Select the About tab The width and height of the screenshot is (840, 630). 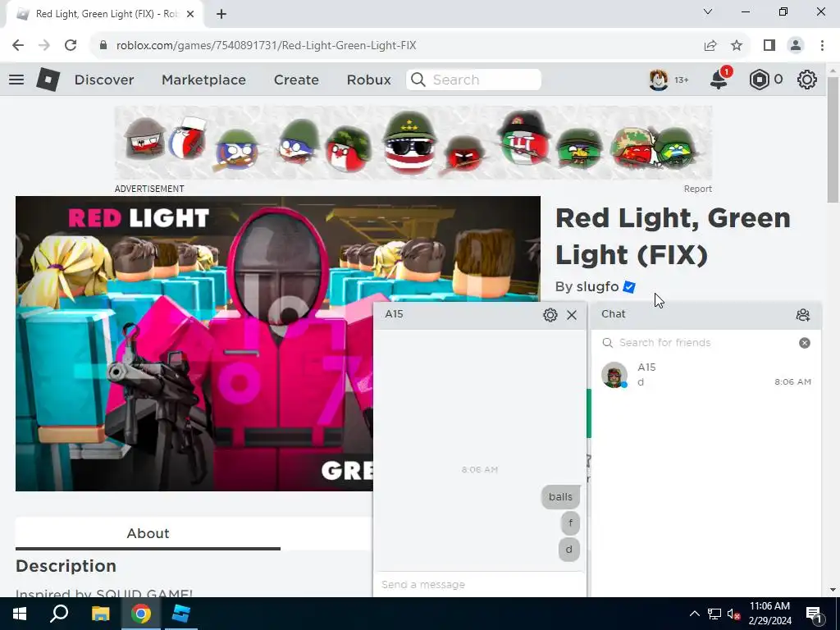click(x=148, y=533)
